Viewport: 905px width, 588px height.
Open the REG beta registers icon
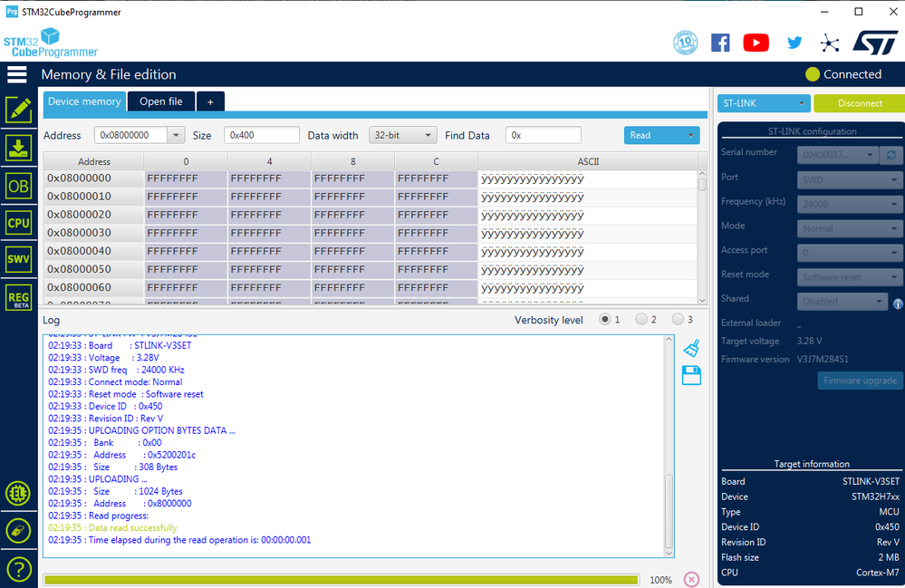pyautogui.click(x=18, y=298)
